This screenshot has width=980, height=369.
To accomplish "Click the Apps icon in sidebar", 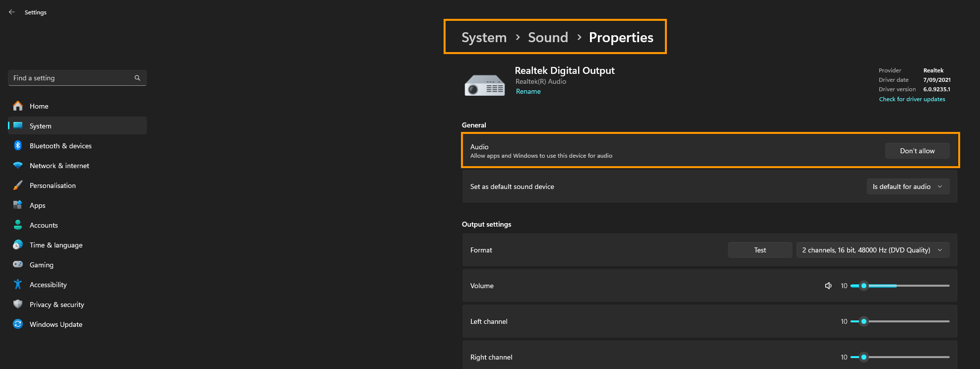I will click(18, 205).
